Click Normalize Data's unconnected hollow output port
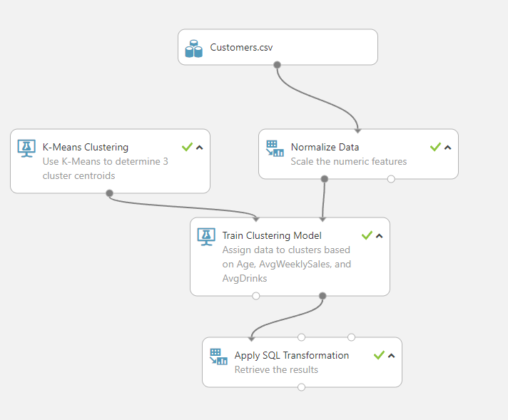Image resolution: width=508 pixels, height=420 pixels. coord(391,179)
